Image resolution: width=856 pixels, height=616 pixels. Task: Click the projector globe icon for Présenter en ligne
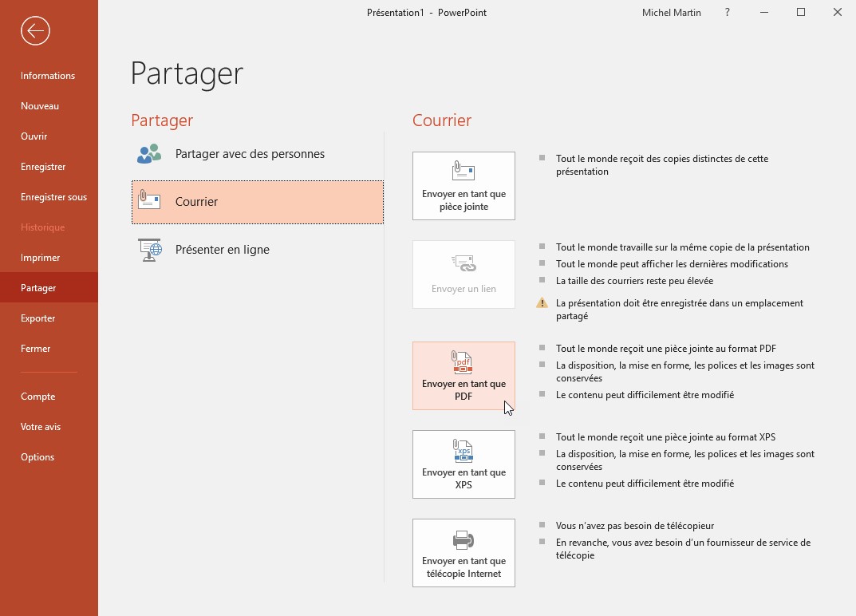150,250
